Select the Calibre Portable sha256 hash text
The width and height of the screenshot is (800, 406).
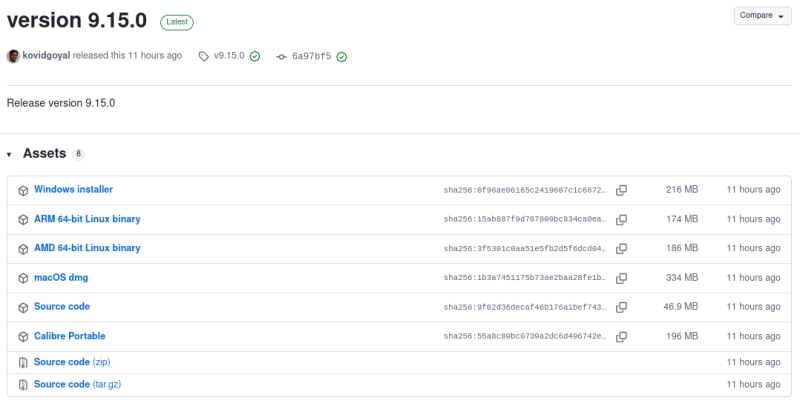click(525, 337)
